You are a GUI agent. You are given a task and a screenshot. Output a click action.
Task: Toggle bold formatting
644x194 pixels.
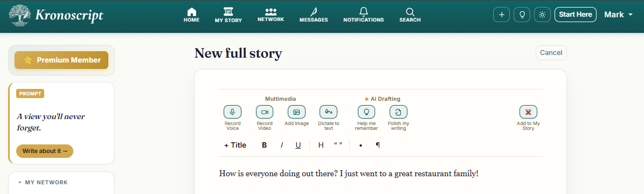click(x=265, y=145)
